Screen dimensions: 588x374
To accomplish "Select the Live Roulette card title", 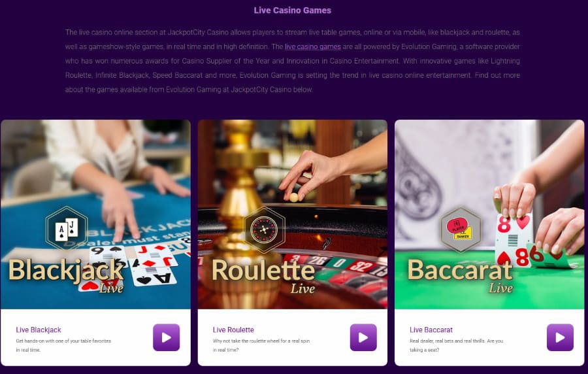I will pyautogui.click(x=233, y=330).
